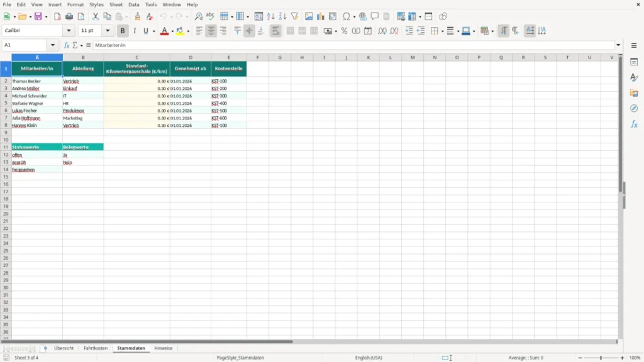The width and height of the screenshot is (644, 362).
Task: Add a new sheet with the plus button
Action: pyautogui.click(x=45, y=348)
